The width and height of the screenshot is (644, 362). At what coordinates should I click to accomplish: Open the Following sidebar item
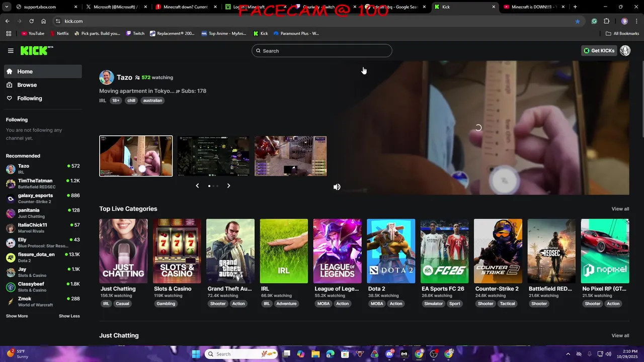43,99
